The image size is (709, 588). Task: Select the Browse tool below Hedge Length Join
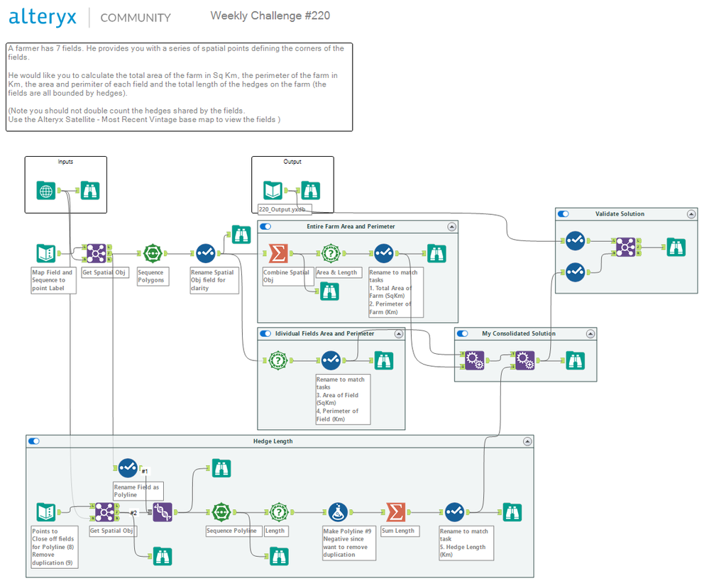click(x=163, y=556)
